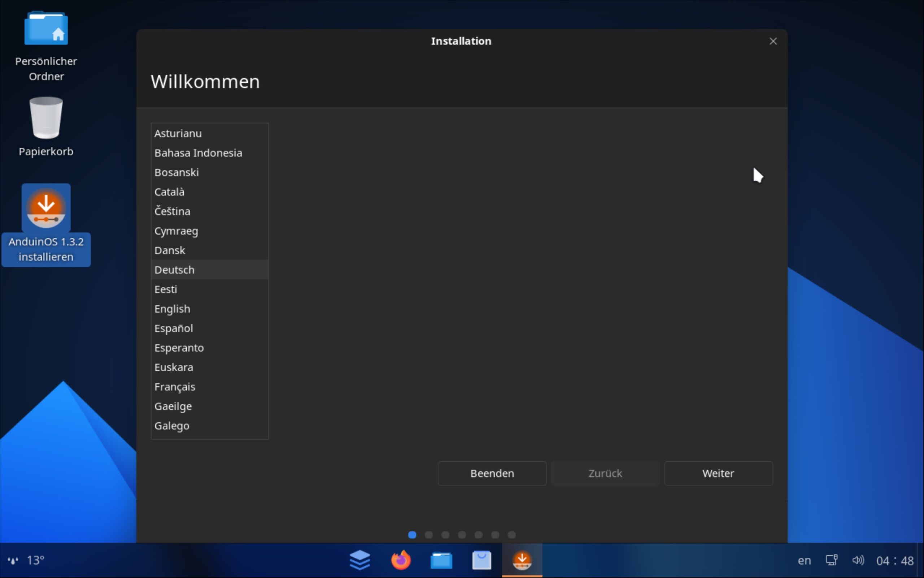Click the Weiter button

718,473
